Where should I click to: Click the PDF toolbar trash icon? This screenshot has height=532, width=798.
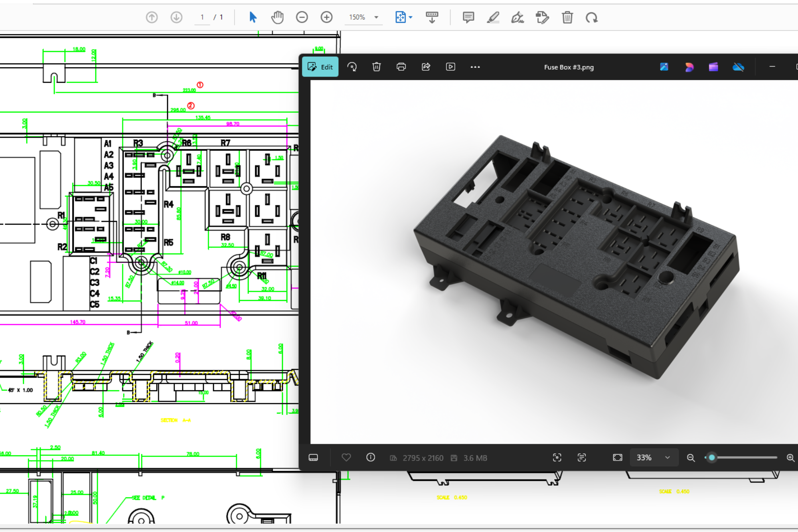point(567,17)
